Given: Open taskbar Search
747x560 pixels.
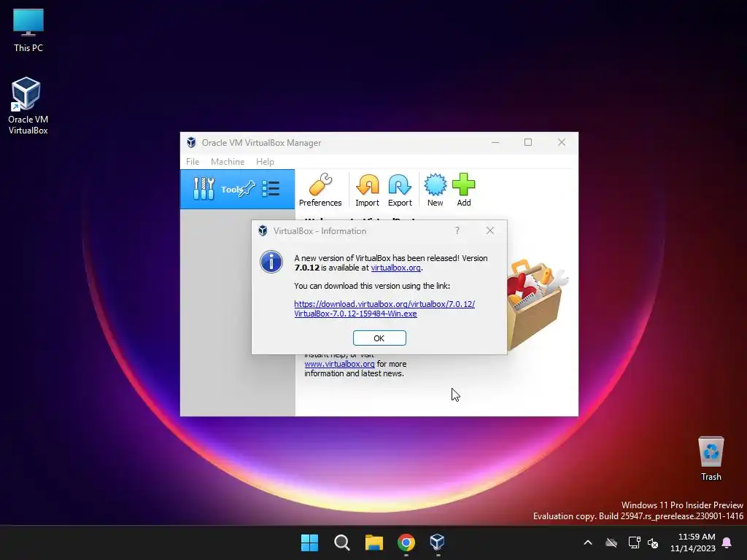Looking at the screenshot, I should (342, 542).
